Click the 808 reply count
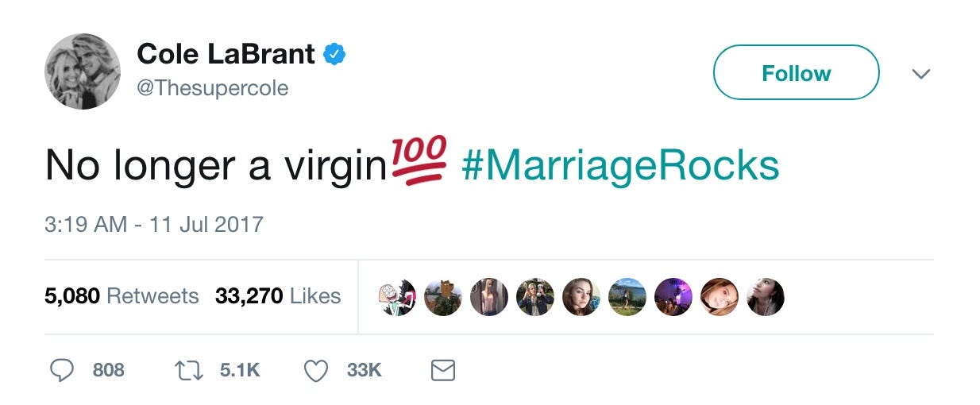 pos(109,370)
